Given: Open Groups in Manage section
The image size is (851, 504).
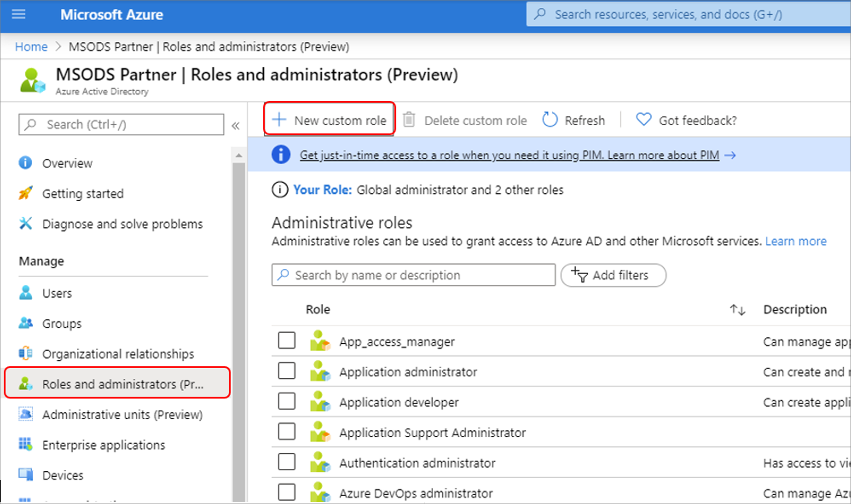Looking at the screenshot, I should pos(62,324).
